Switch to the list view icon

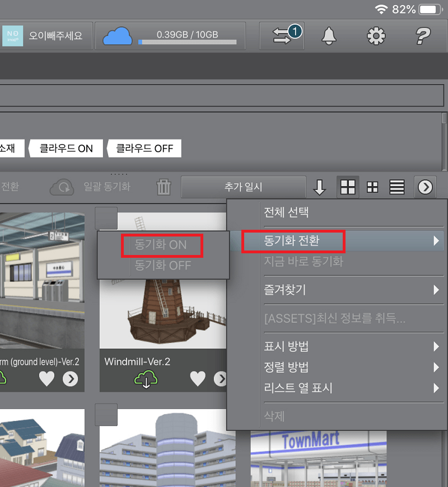(x=396, y=187)
